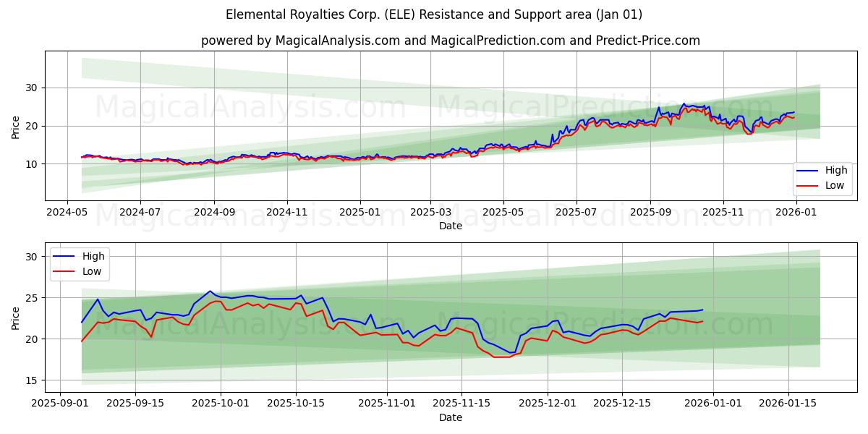Viewport: 868px width, 434px height.
Task: Click the '2025-10-01' tick label
Action: (221, 404)
